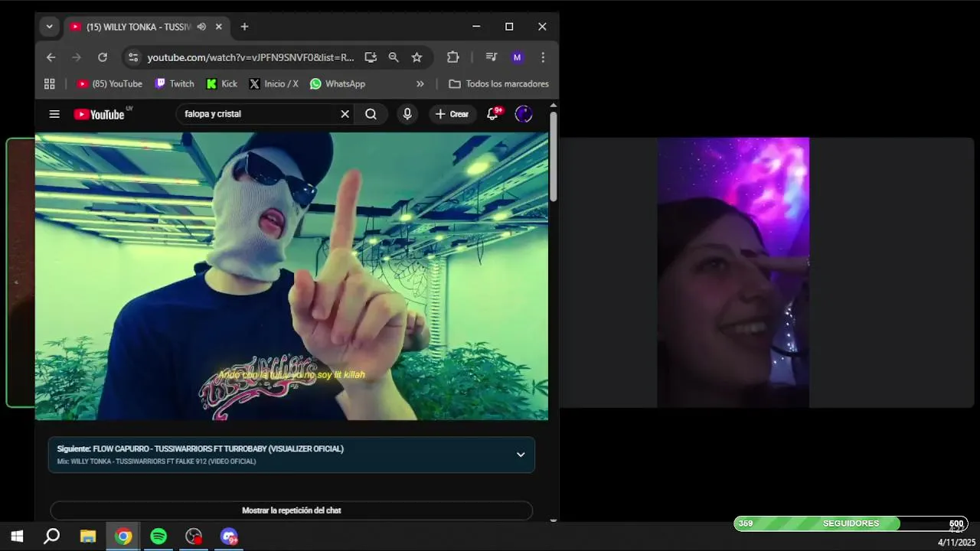Open the Inicio / X bookmark
This screenshot has width=980, height=551.
[273, 84]
